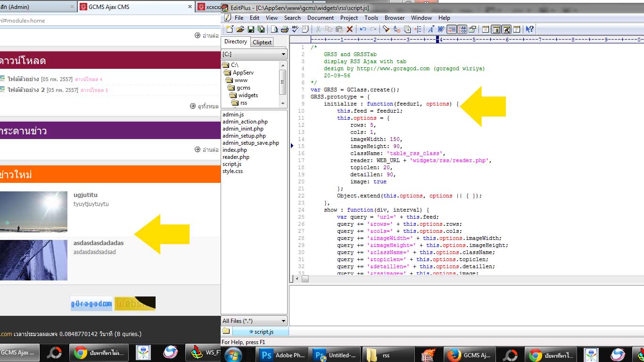This screenshot has height=362, width=644.
Task: Select style.css in the file list
Action: [x=233, y=171]
